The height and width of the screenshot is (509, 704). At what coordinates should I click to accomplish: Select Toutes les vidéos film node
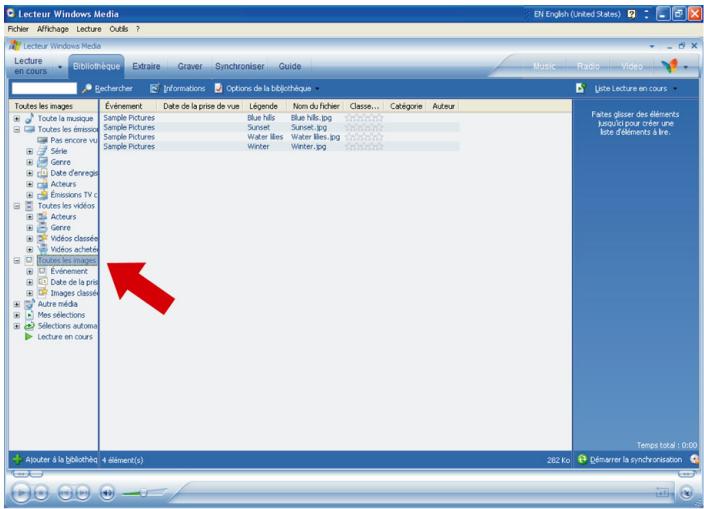click(60, 206)
